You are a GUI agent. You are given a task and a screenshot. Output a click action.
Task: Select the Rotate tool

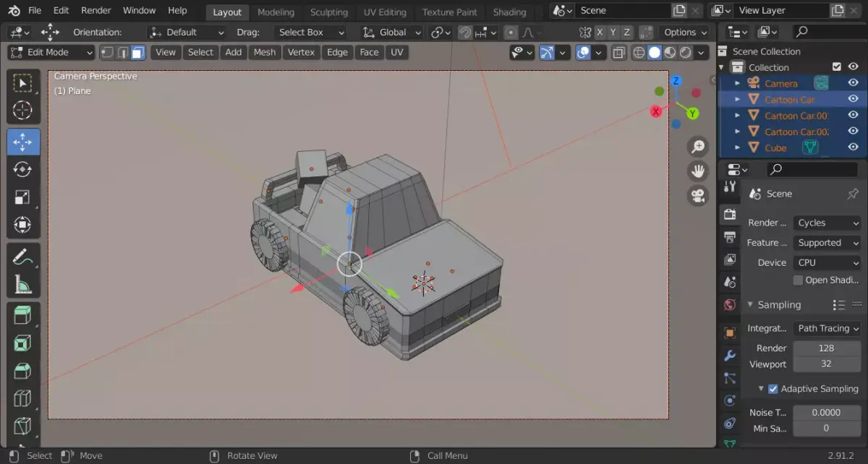pyautogui.click(x=23, y=169)
